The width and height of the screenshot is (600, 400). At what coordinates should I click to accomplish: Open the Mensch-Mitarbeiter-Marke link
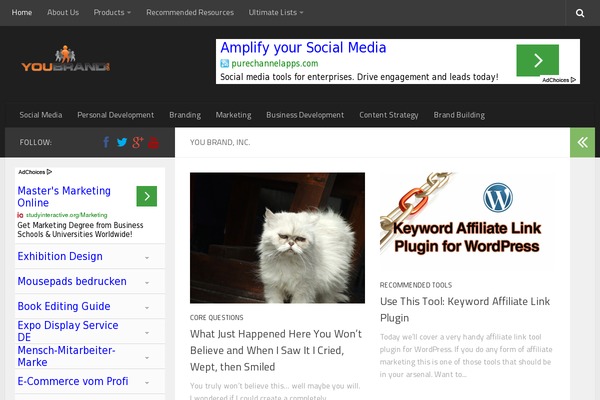click(x=66, y=356)
